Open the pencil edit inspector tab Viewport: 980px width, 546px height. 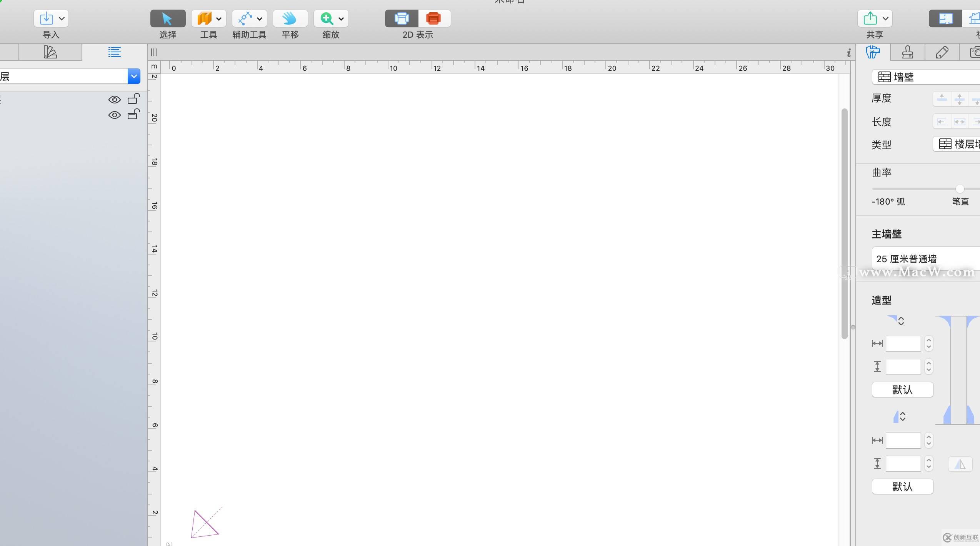click(x=942, y=52)
